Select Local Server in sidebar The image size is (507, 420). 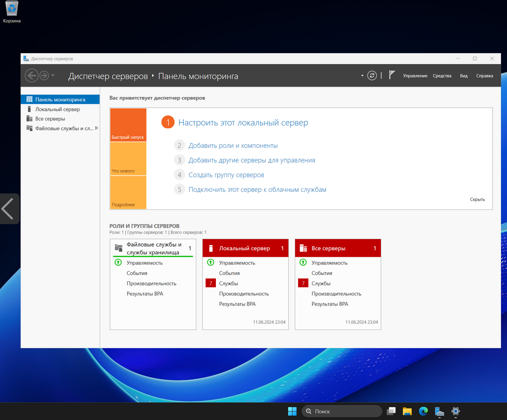pyautogui.click(x=57, y=109)
